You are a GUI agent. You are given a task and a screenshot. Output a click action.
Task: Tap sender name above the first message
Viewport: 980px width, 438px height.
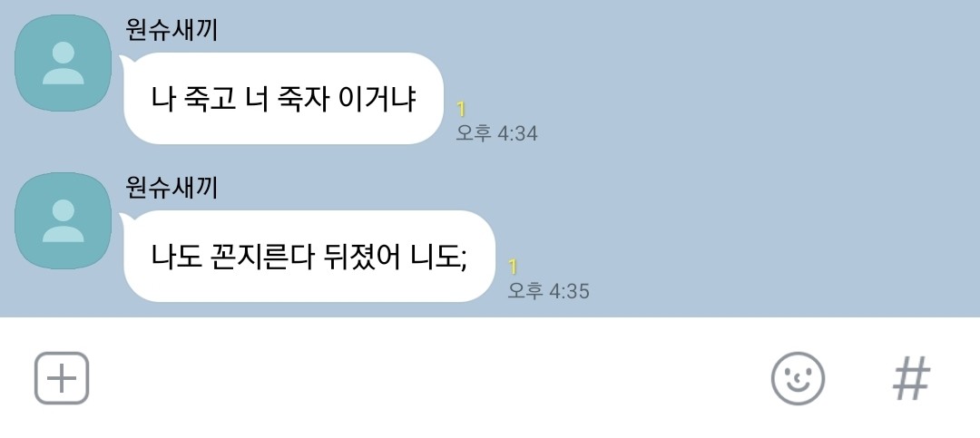(171, 29)
